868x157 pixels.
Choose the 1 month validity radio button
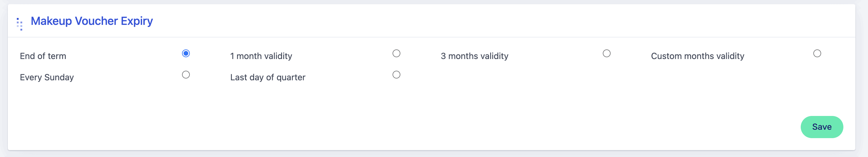pyautogui.click(x=396, y=53)
